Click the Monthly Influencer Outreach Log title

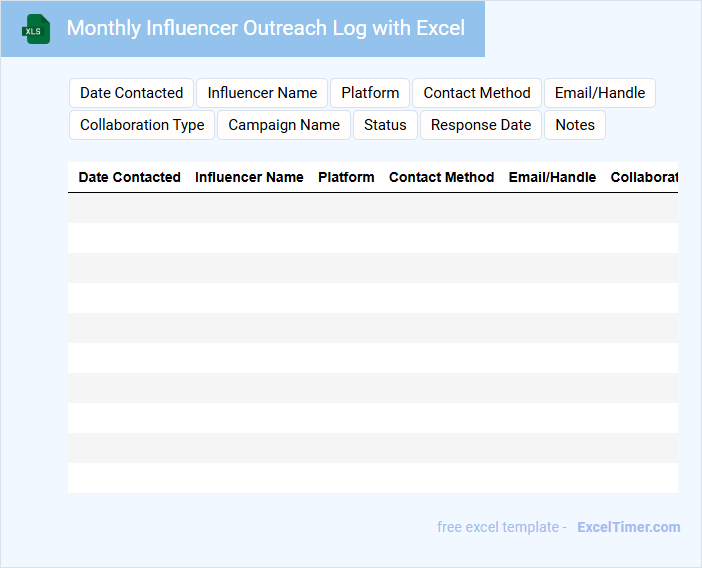(x=265, y=28)
